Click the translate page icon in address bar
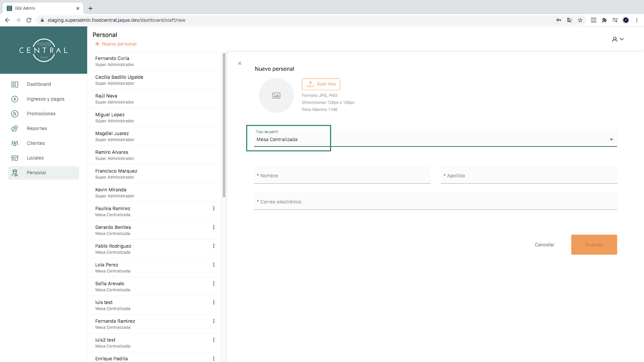The image size is (644, 362). pos(570,20)
